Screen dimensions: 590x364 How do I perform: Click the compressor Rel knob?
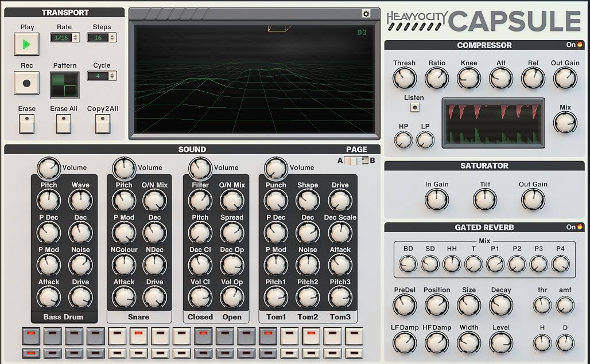(x=533, y=79)
